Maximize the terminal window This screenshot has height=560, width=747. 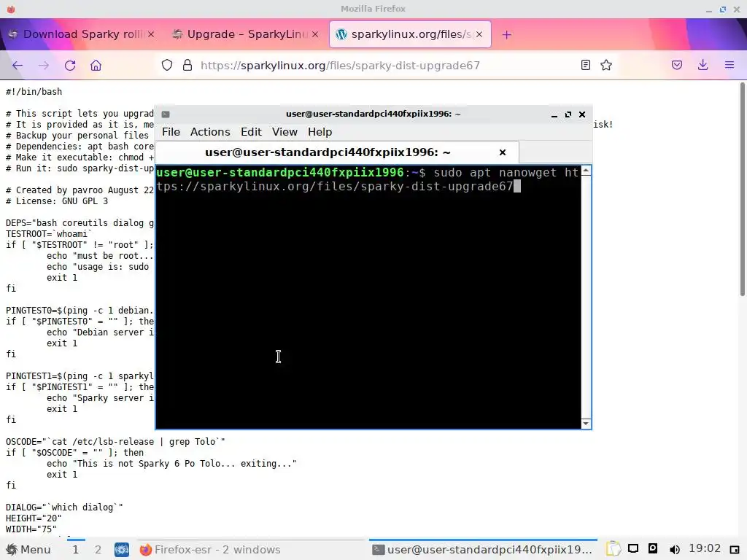pyautogui.click(x=568, y=114)
